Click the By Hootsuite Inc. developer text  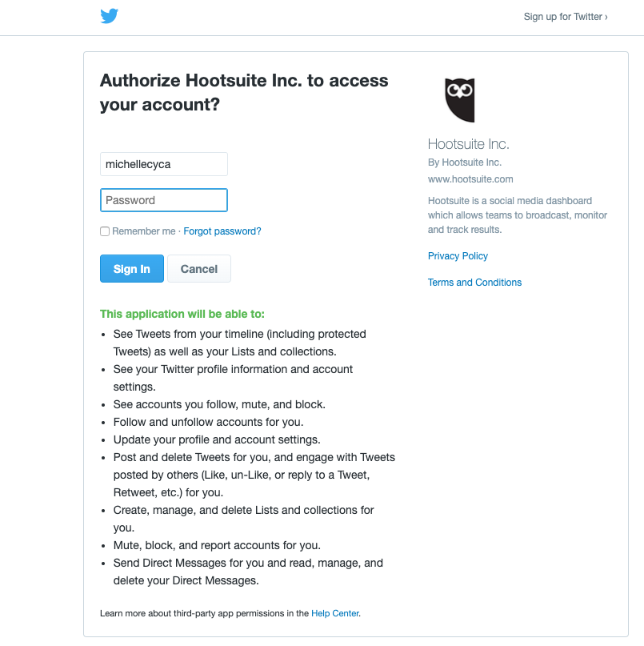tap(465, 163)
